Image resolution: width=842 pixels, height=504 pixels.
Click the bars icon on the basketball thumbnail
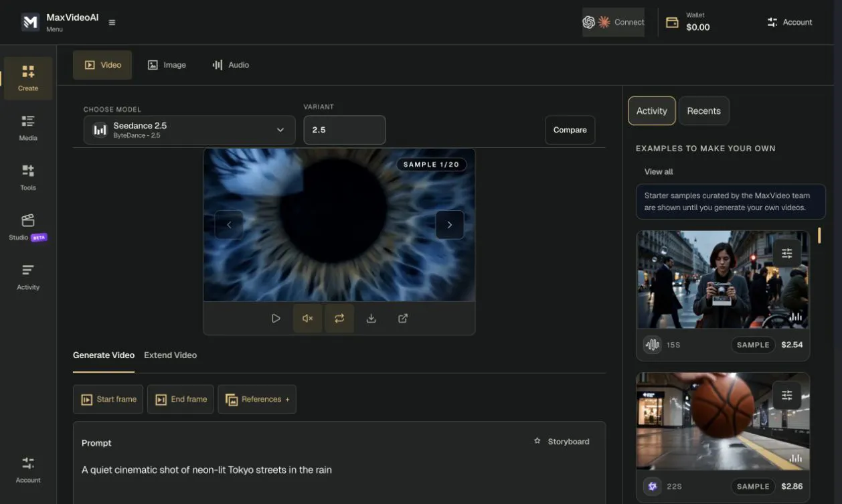796,458
